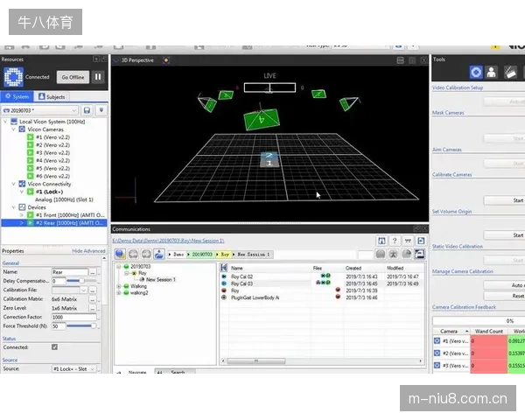Open the 3D Perspective view type dropdown
Screen dimensions: 525x420
pyautogui.click(x=116, y=60)
